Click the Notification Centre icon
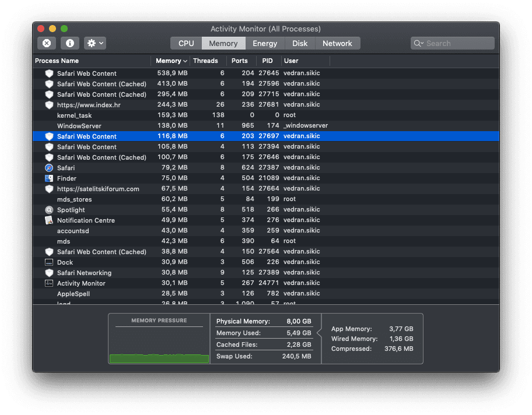 pos(49,220)
